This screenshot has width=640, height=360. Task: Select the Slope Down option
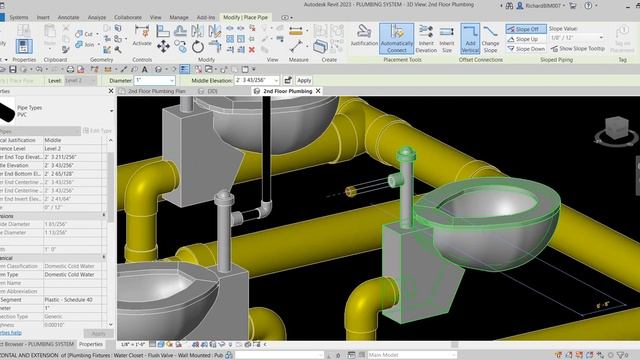point(526,49)
